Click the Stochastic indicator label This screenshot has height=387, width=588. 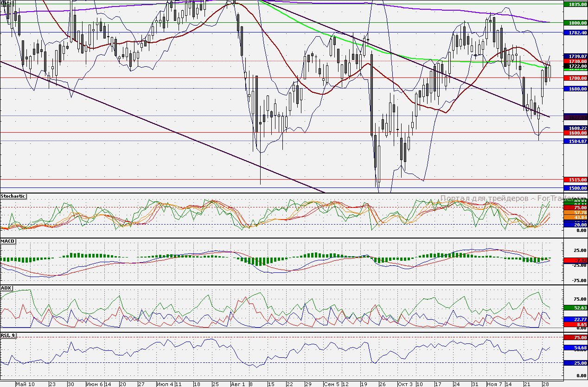[x=13, y=196]
